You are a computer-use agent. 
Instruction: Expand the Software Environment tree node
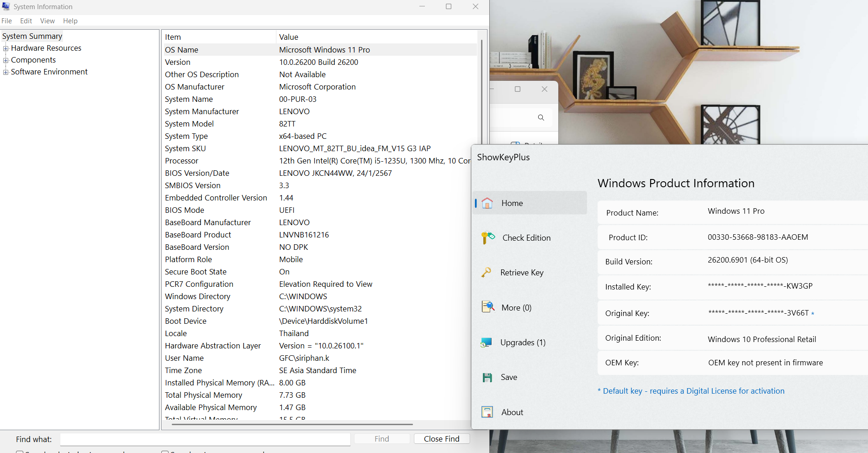tap(6, 72)
